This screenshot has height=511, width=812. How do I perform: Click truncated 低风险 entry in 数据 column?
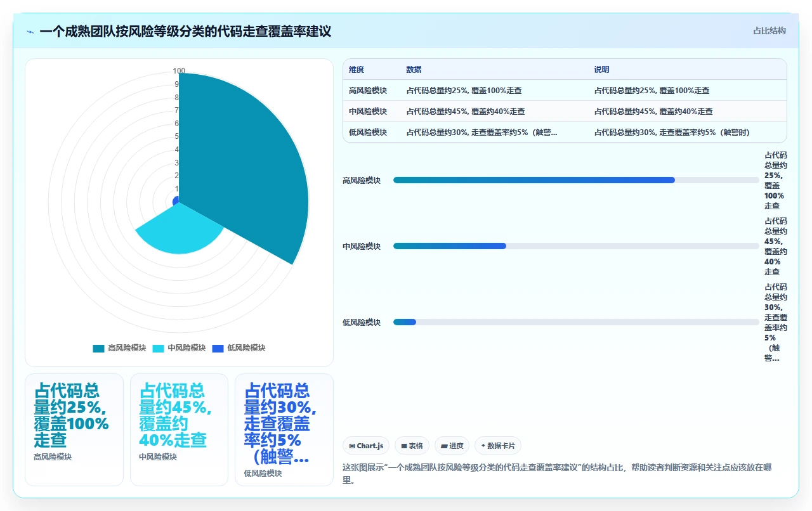coord(482,133)
